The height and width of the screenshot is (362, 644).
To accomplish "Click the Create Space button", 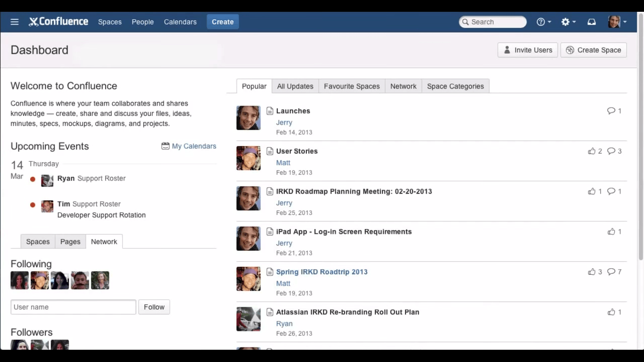I will [594, 50].
